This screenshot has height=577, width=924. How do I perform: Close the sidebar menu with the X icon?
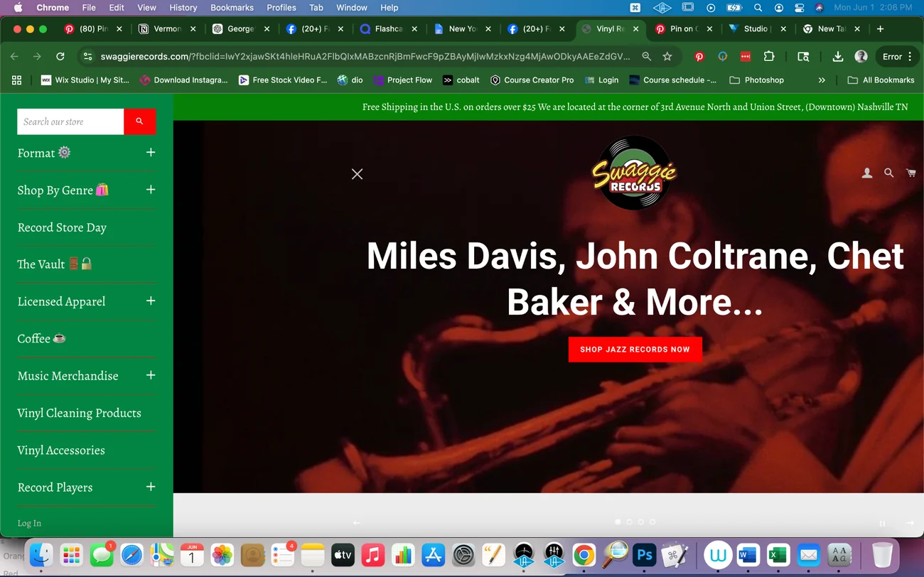(357, 174)
